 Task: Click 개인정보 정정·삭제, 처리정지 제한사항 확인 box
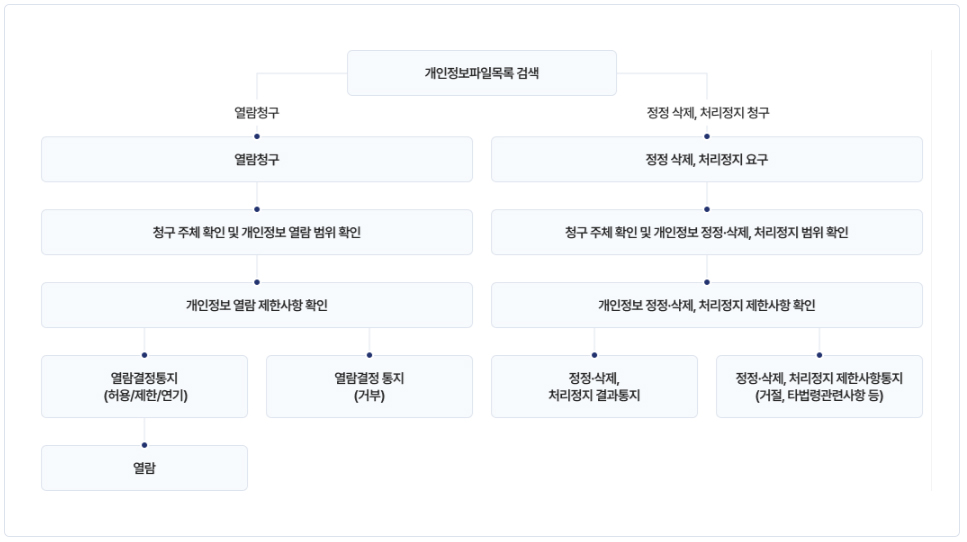(707, 305)
